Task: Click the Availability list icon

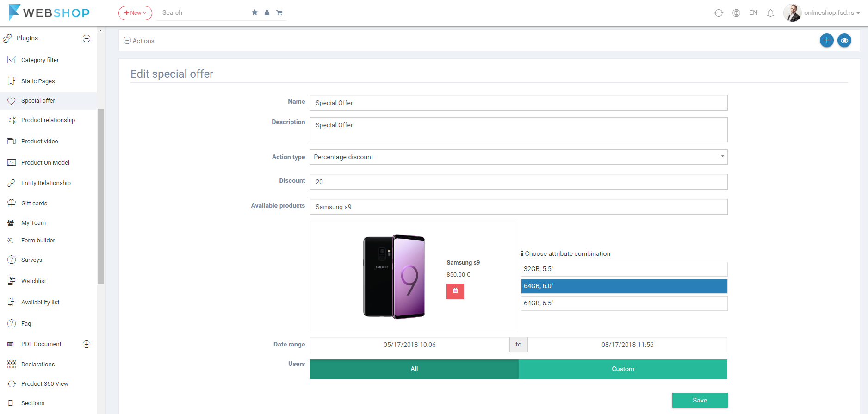Action: 12,302
